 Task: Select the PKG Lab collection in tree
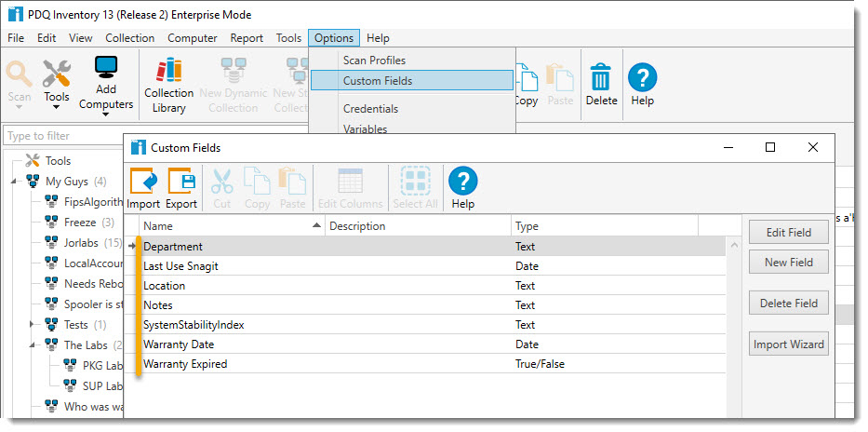coord(101,366)
